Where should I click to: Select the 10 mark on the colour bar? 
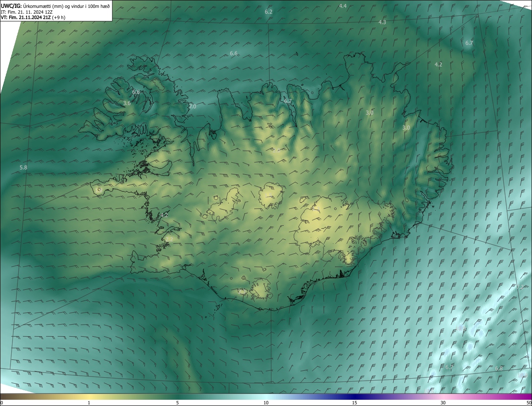point(266,403)
